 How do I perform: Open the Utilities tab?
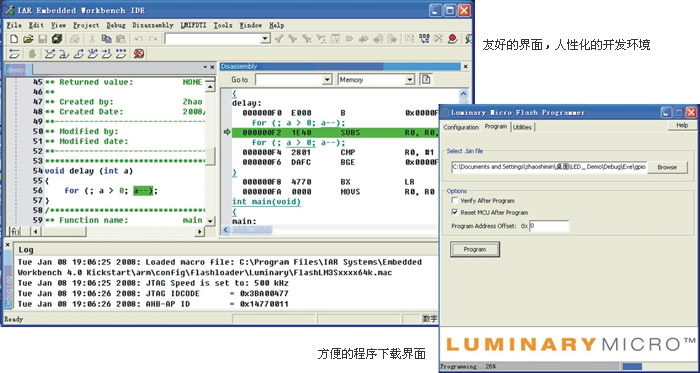(x=522, y=127)
